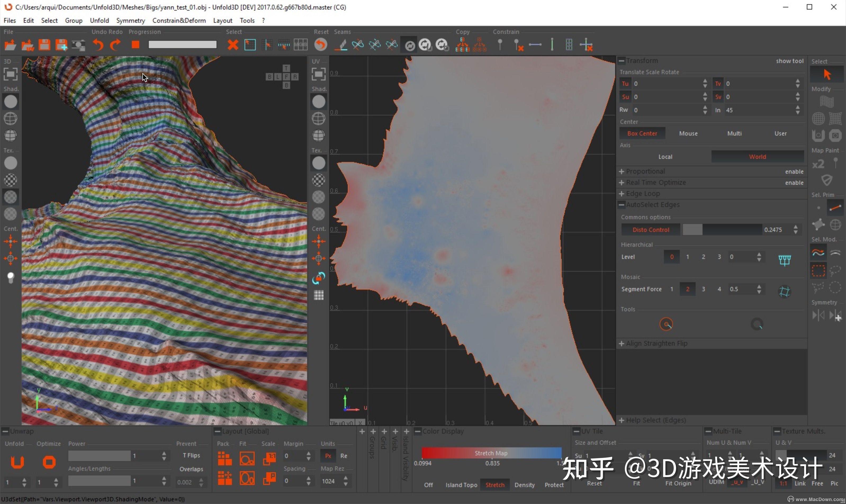Screen dimensions: 846x504
Task: Click the orange X deselect icon
Action: (233, 45)
